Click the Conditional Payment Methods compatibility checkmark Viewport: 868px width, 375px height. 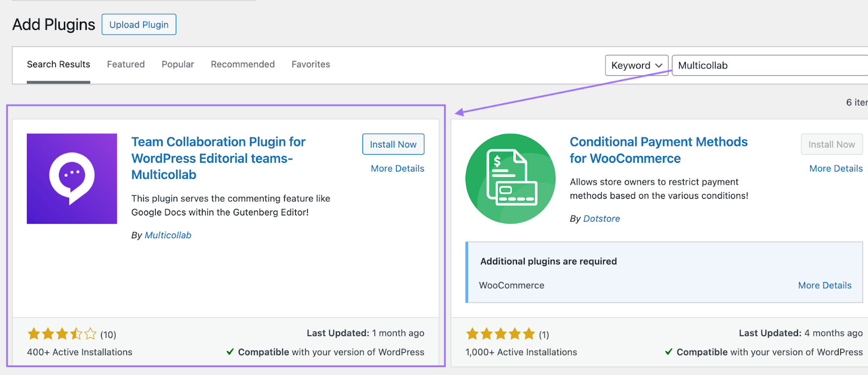pyautogui.click(x=669, y=352)
